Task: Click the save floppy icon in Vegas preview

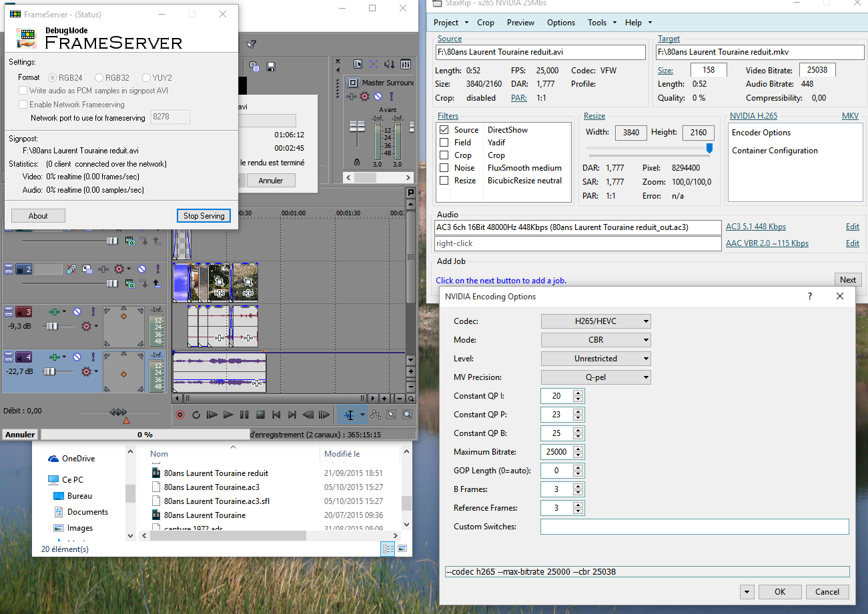Action: [x=271, y=67]
